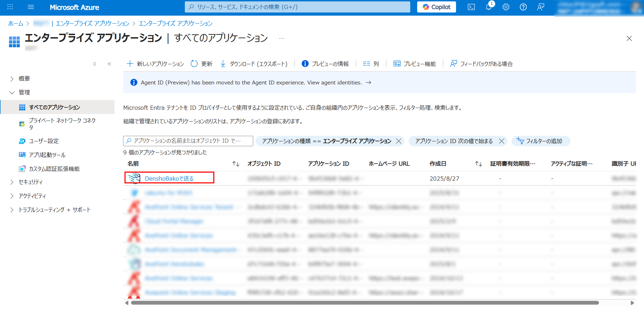Select すべてのアプリケーション in the sidebar
Screen dimensions: 644x314
[58, 107]
